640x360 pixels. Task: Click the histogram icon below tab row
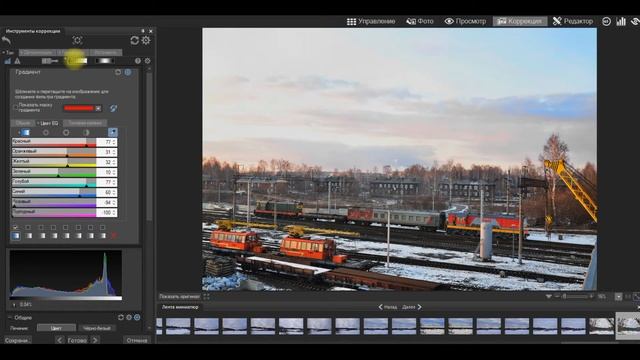pos(7,61)
